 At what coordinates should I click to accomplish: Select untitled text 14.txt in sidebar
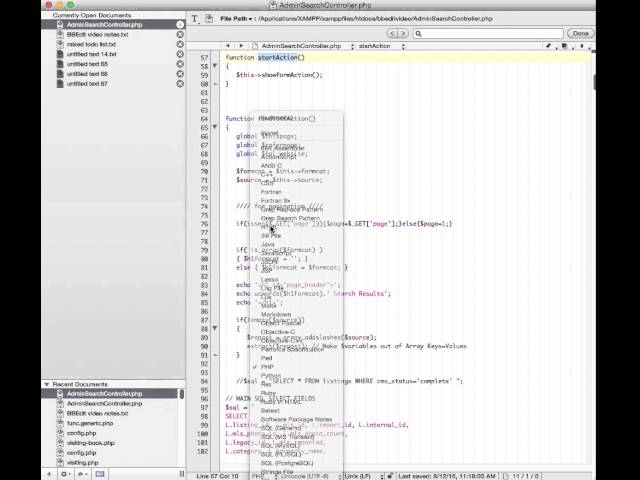[91, 54]
